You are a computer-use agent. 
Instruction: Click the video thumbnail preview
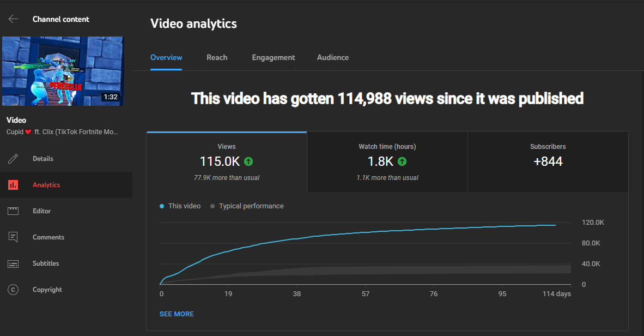coord(63,71)
